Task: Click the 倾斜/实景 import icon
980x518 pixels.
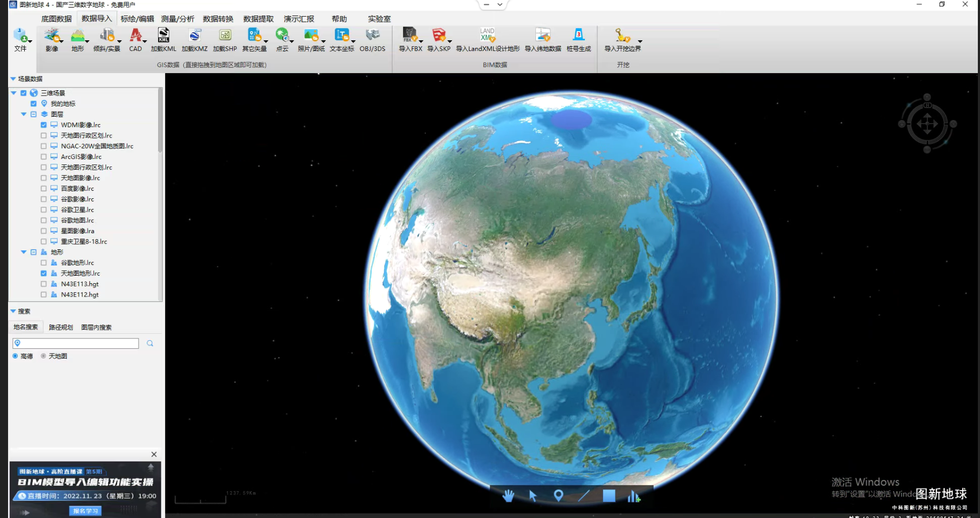Action: (106, 35)
